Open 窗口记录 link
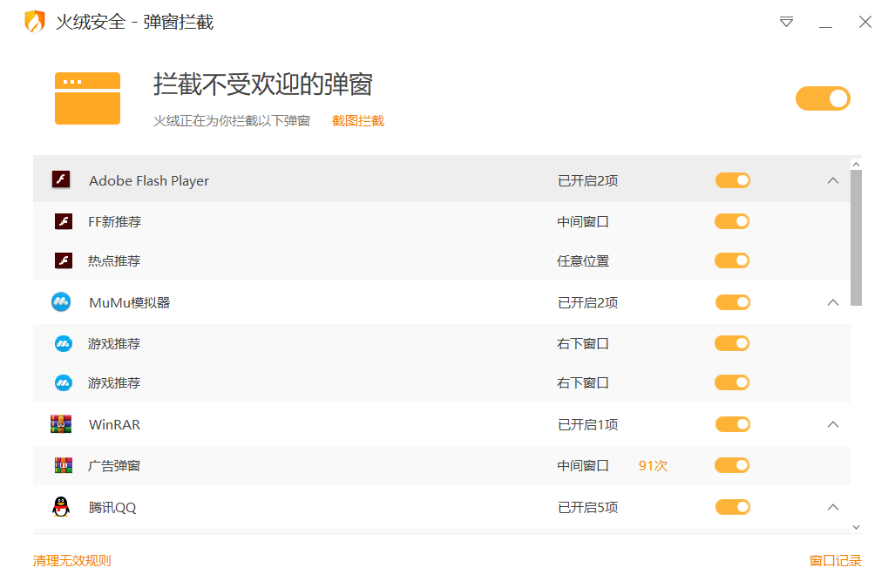The image size is (895, 588). [835, 561]
